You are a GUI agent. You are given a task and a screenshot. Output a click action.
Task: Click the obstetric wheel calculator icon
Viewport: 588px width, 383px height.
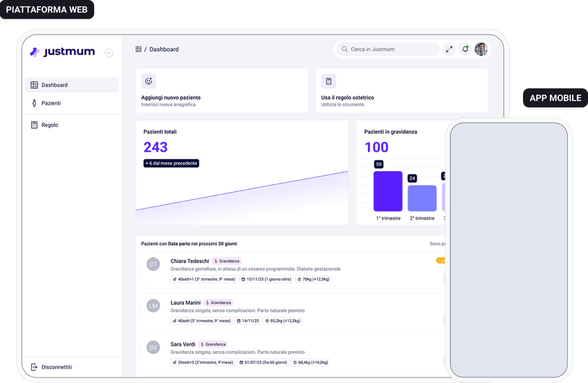(329, 81)
